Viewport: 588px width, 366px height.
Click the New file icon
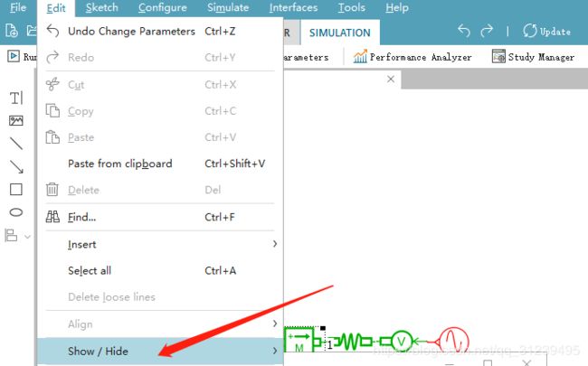click(x=12, y=31)
